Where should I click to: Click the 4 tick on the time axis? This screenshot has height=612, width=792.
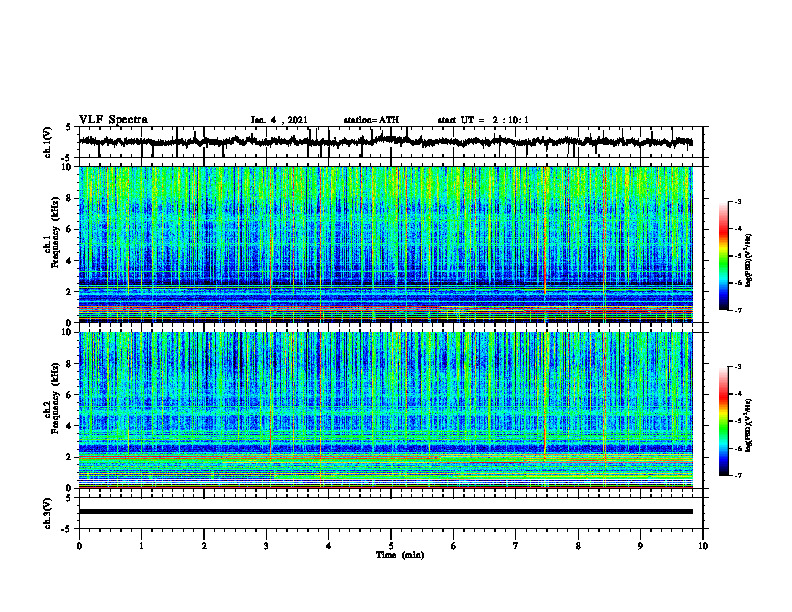click(329, 546)
